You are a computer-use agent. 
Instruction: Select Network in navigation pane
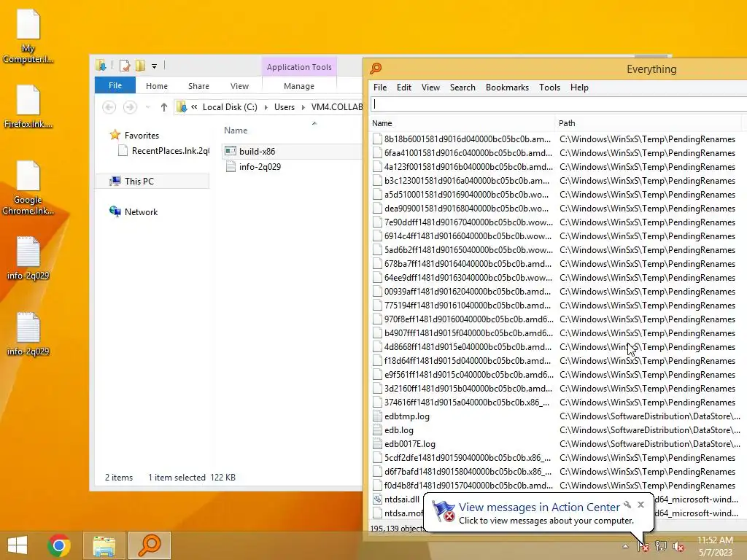click(141, 212)
